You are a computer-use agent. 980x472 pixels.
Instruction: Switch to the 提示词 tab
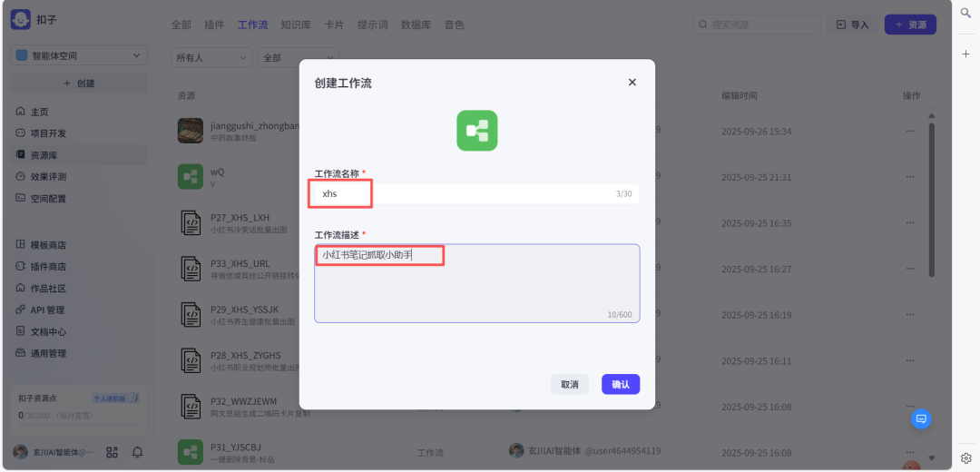pos(373,25)
